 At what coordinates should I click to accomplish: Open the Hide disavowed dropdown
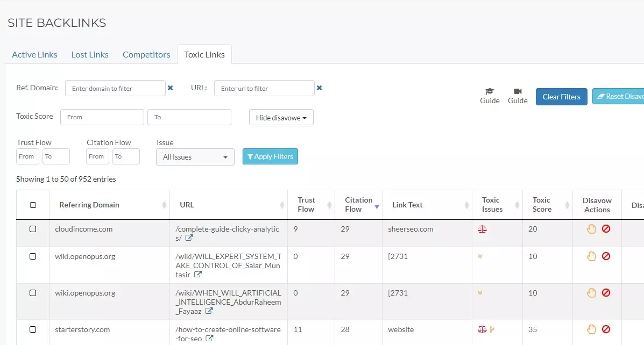pyautogui.click(x=281, y=118)
